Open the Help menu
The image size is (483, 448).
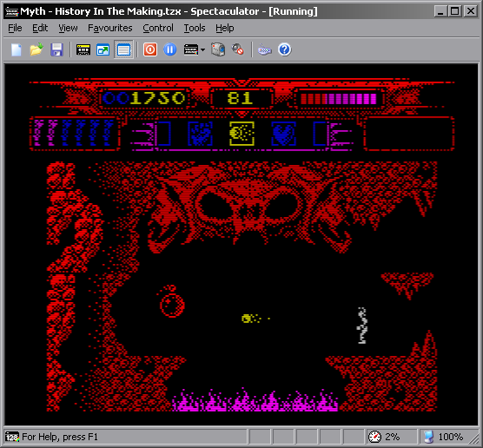[224, 28]
